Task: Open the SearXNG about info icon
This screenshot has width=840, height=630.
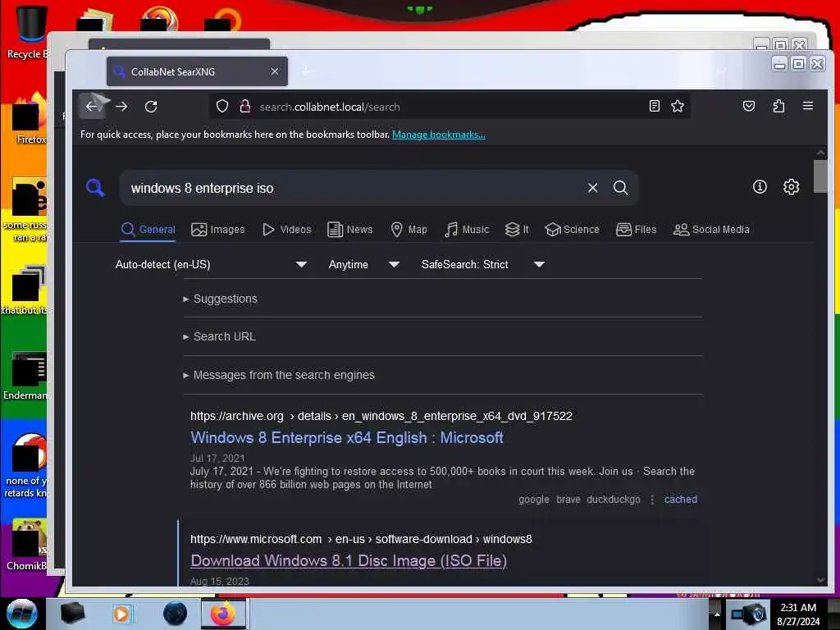Action: coord(760,186)
